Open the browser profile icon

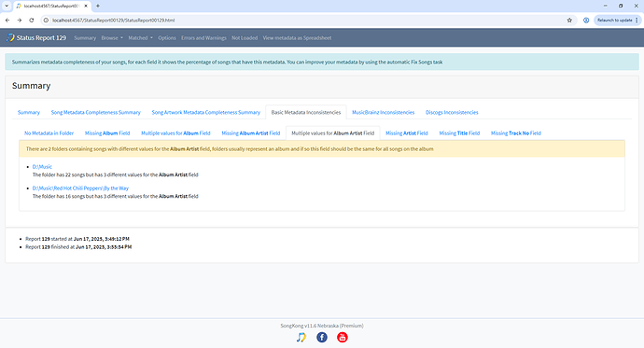pos(586,21)
